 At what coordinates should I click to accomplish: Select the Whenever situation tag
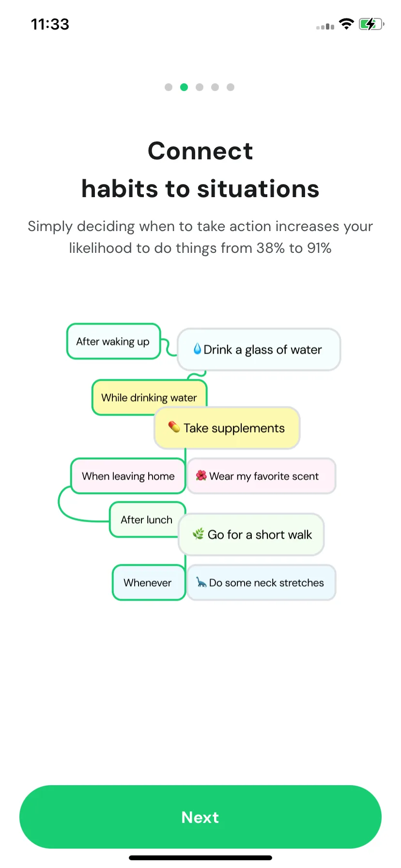(148, 583)
